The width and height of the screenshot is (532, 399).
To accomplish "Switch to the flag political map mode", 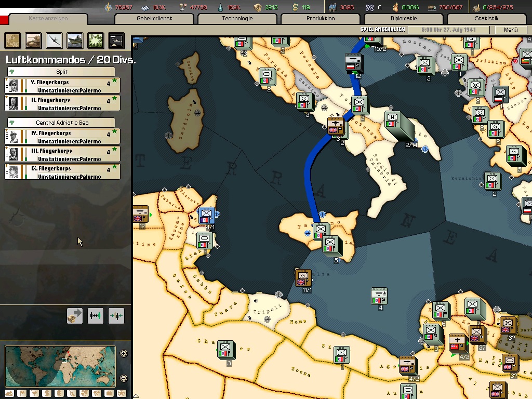I will (x=22, y=394).
